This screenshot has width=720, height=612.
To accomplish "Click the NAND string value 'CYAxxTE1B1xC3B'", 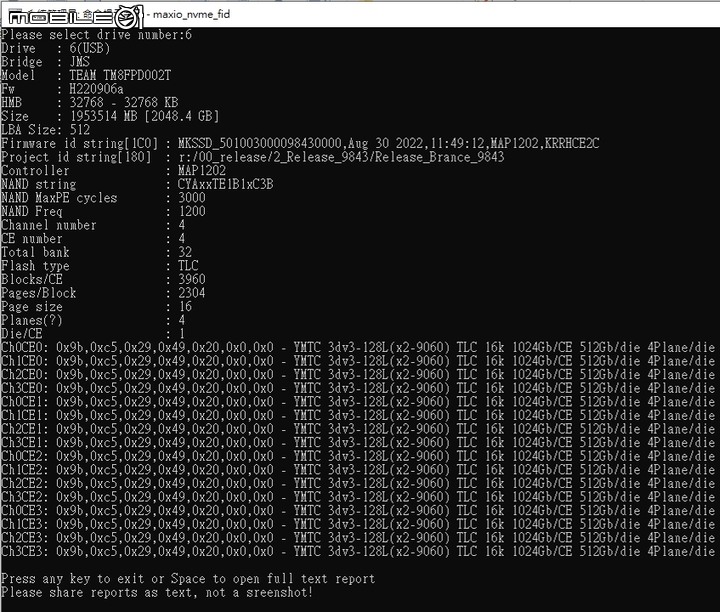I will pos(226,184).
